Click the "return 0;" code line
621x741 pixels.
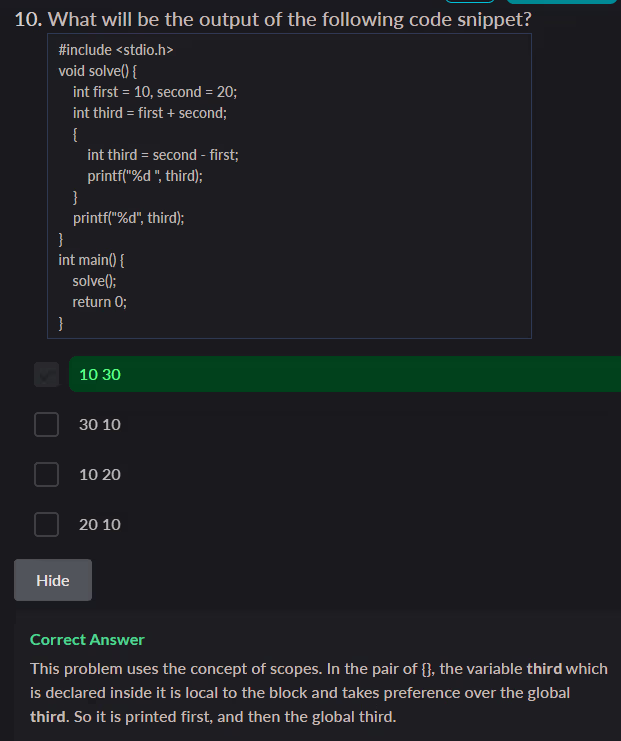point(100,302)
